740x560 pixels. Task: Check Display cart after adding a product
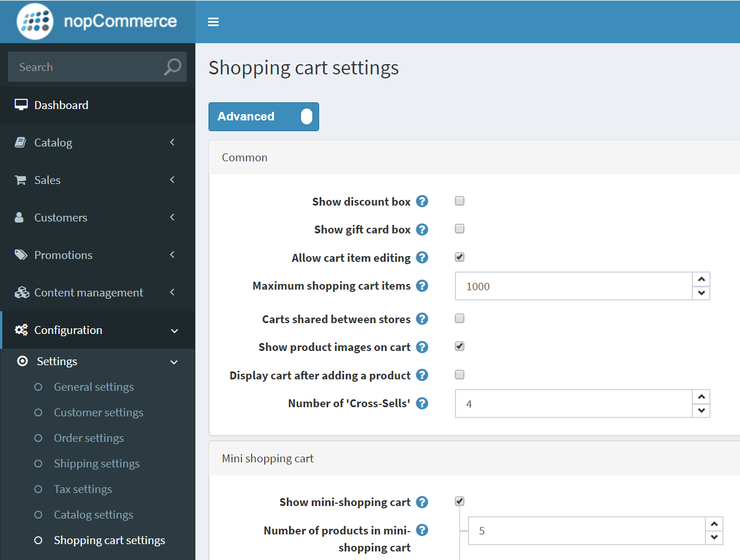pos(459,375)
